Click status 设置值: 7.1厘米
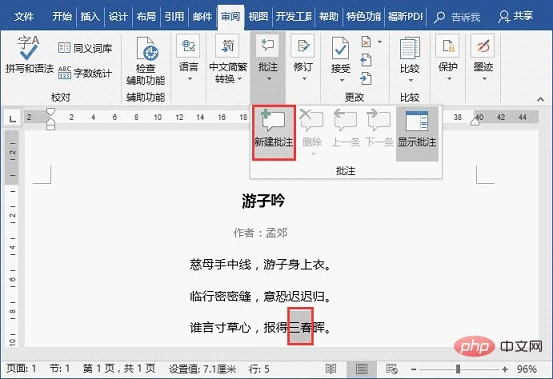The height and width of the screenshot is (379, 553). point(202,369)
